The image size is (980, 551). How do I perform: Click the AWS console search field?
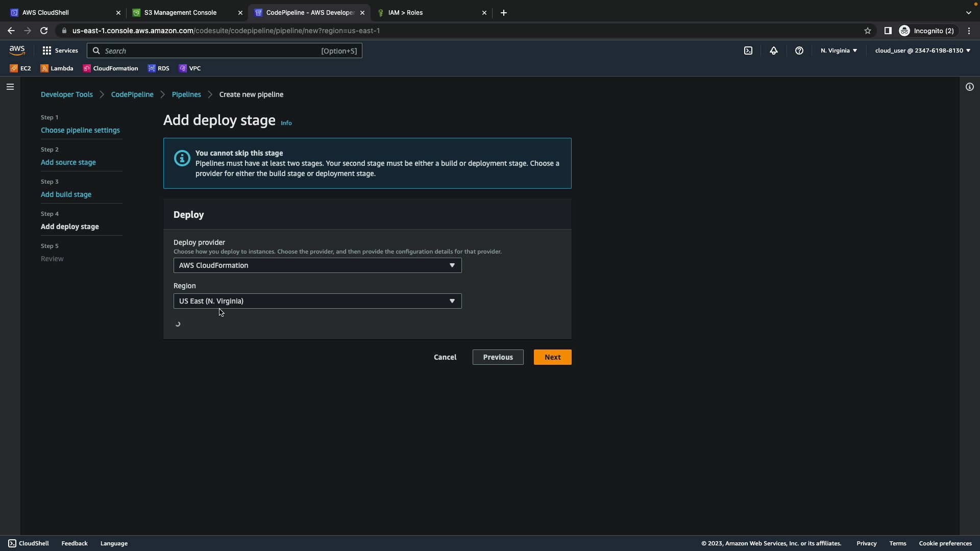(x=209, y=51)
